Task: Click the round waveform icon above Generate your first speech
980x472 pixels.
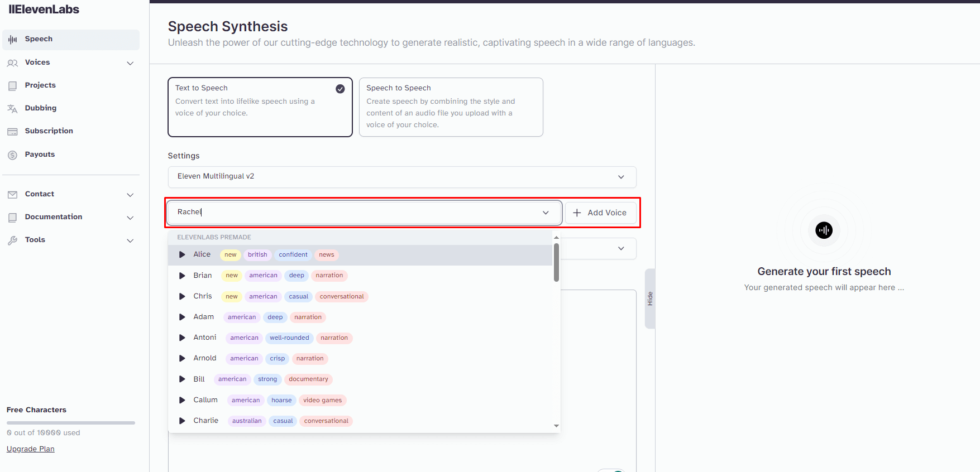Action: [824, 230]
